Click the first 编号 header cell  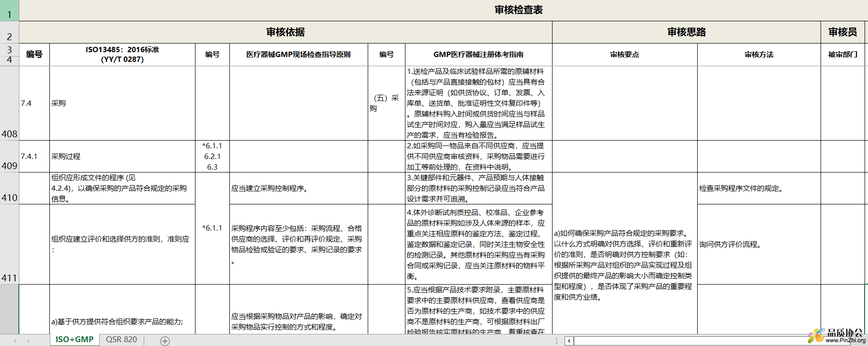point(34,55)
